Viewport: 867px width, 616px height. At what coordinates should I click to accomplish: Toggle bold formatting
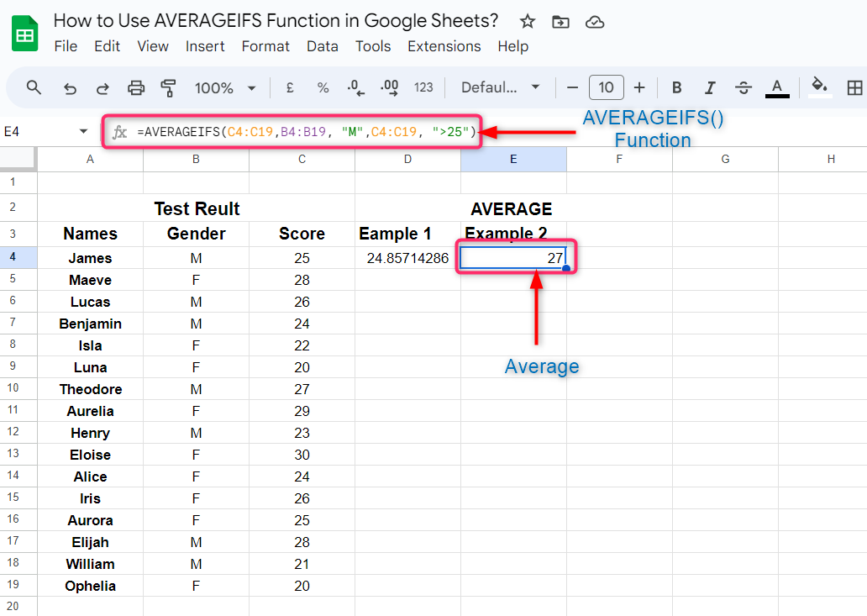(676, 87)
